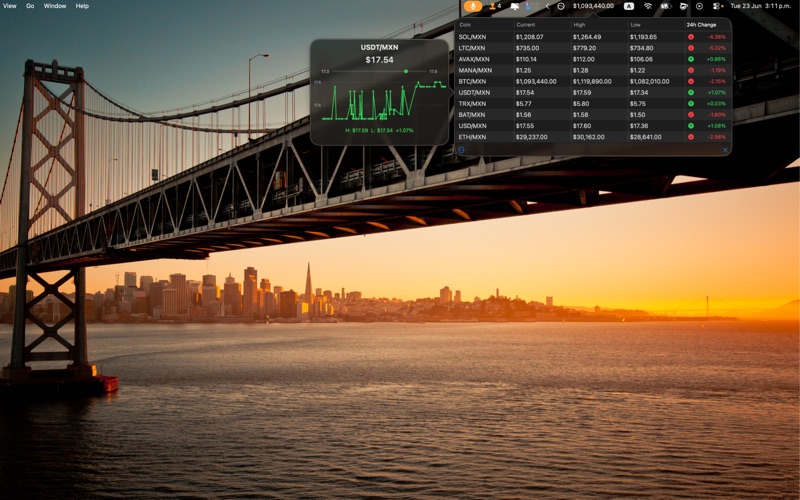Sort table by the Coin column header
Screen dimensions: 800x500
pos(465,24)
